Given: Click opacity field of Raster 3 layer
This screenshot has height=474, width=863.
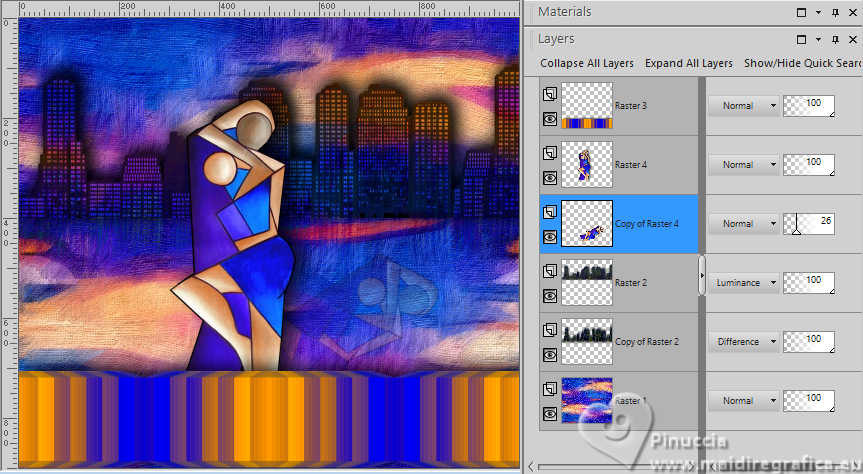Looking at the screenshot, I should pos(809,106).
